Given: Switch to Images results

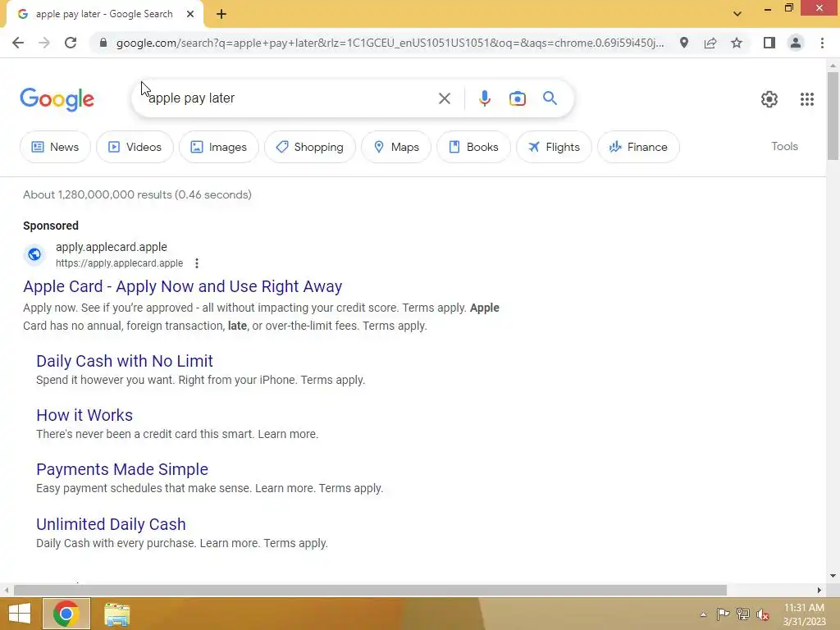Looking at the screenshot, I should (218, 147).
